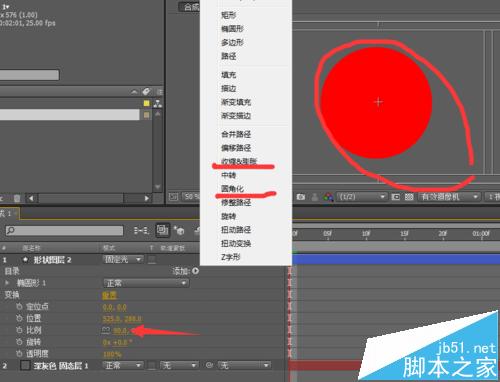Click the project panel trash delete icon
500x382 pixels.
click(x=17, y=199)
